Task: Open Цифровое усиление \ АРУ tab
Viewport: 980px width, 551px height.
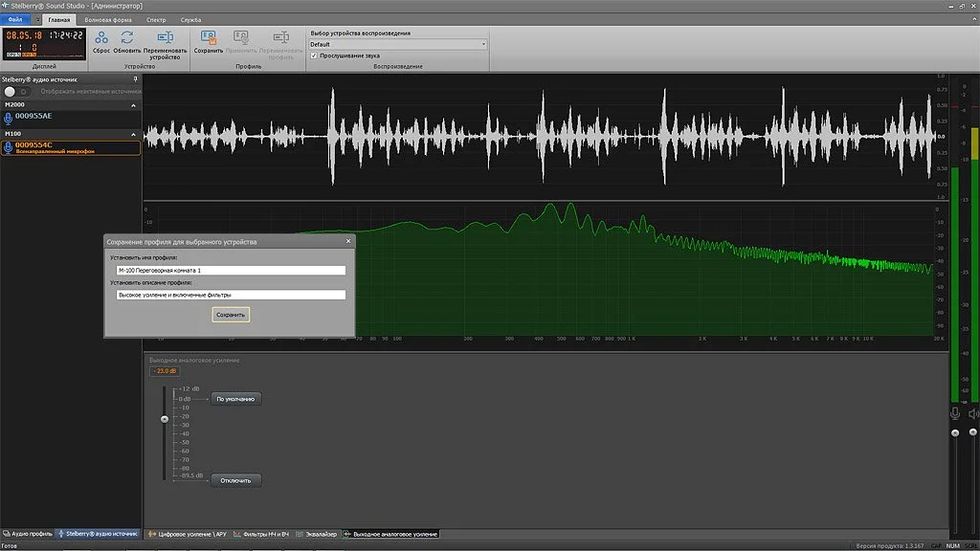Action: click(x=188, y=534)
